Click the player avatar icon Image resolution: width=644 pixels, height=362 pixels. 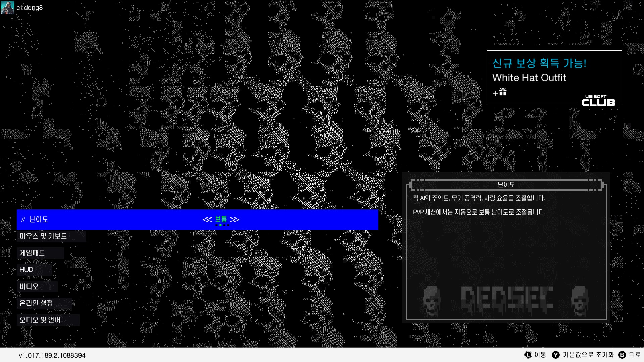(7, 7)
